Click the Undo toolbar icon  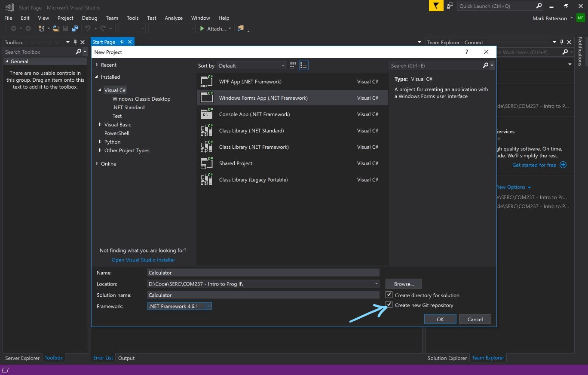(x=88, y=28)
